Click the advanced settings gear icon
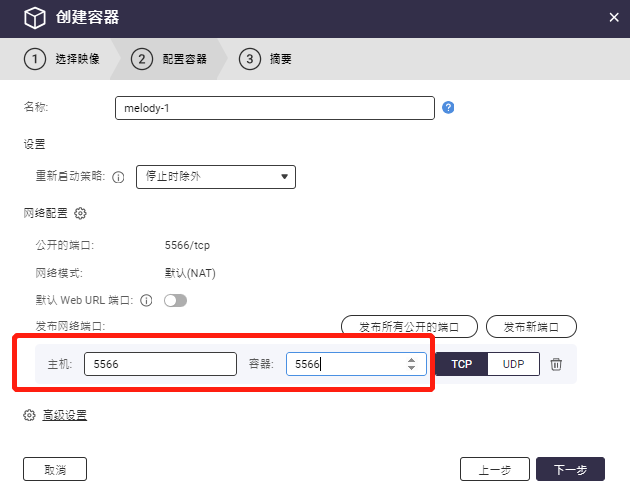Screen dimensions: 630x494 click(x=29, y=415)
